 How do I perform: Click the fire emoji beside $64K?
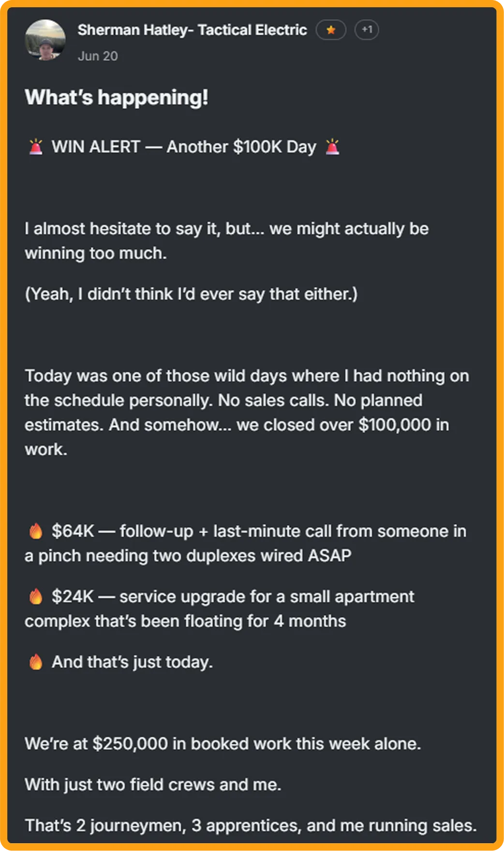[x=36, y=531]
